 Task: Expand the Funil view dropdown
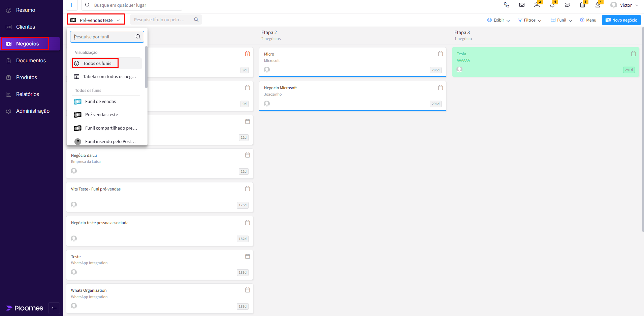[x=561, y=20]
